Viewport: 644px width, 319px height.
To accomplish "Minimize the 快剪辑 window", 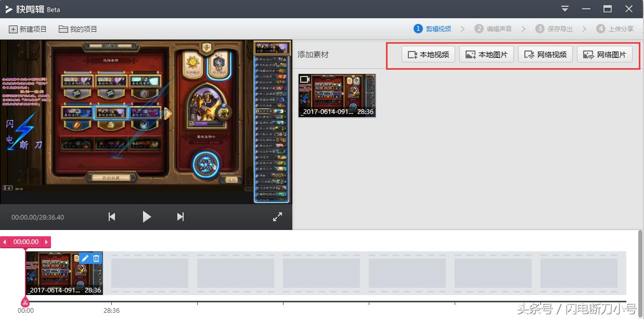I will click(587, 9).
